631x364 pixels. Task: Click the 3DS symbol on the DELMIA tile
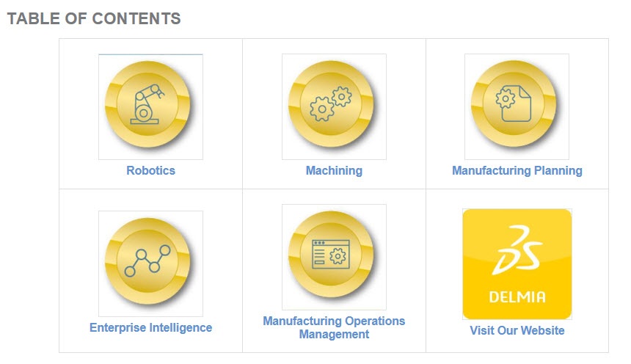517,248
